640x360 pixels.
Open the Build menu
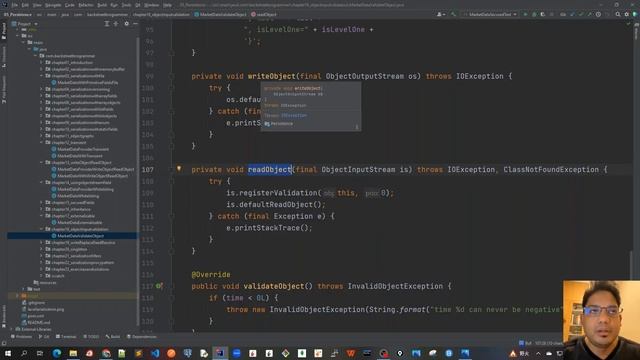[102, 5]
